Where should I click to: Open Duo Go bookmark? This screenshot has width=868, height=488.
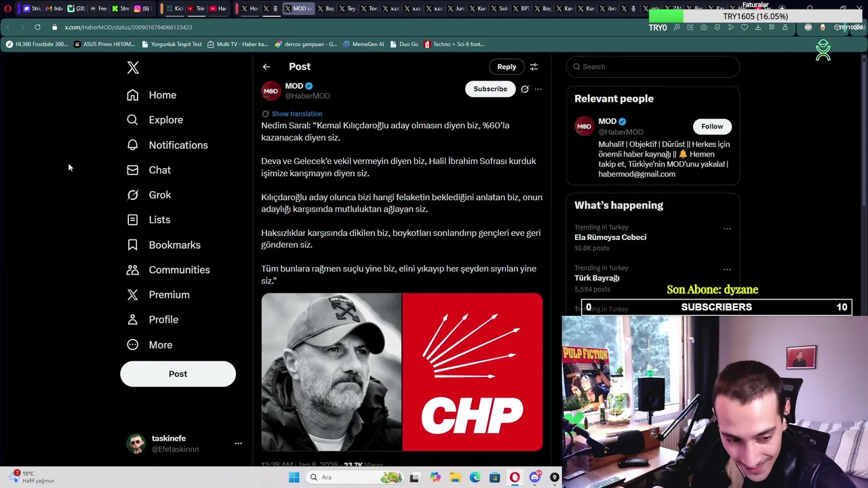(x=404, y=44)
